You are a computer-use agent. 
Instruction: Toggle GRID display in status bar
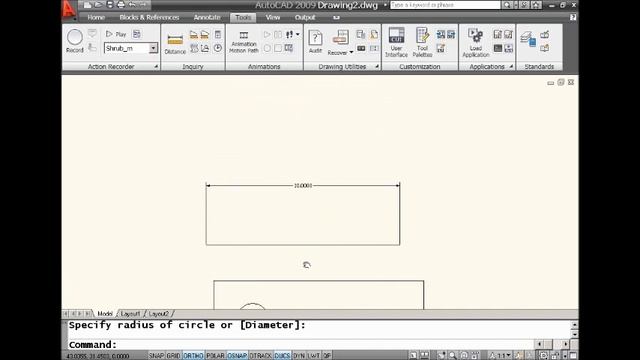click(173, 356)
